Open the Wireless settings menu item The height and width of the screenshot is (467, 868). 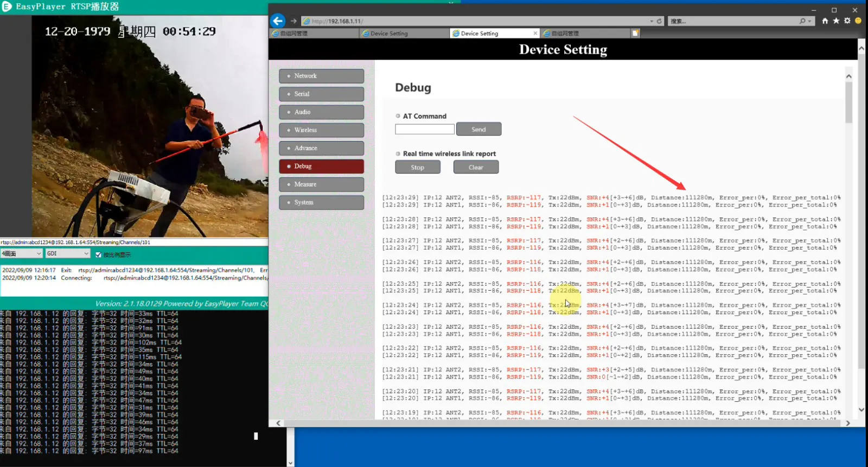pyautogui.click(x=321, y=130)
